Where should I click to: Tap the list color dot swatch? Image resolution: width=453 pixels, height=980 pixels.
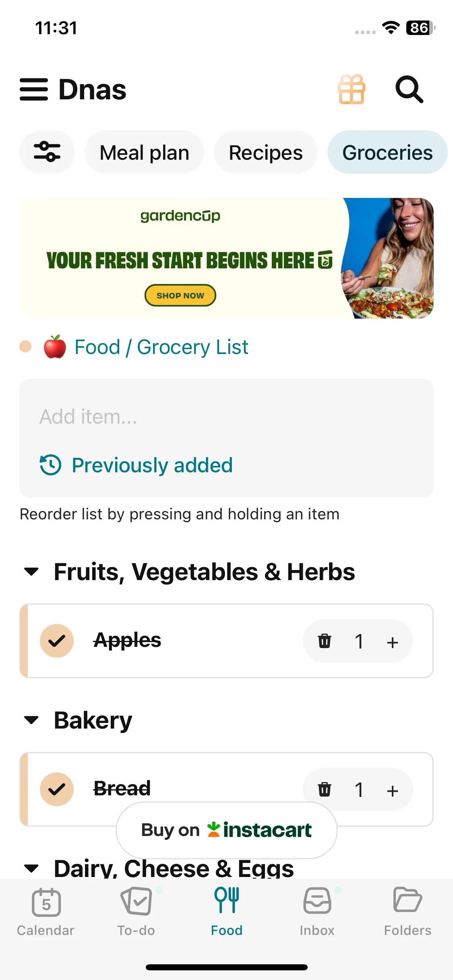[25, 346]
